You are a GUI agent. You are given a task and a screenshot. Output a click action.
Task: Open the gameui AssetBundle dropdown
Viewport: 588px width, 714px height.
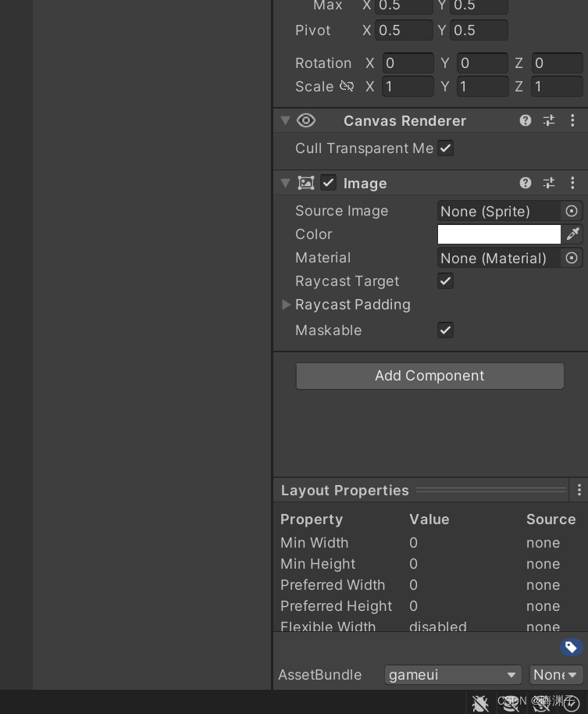click(453, 675)
